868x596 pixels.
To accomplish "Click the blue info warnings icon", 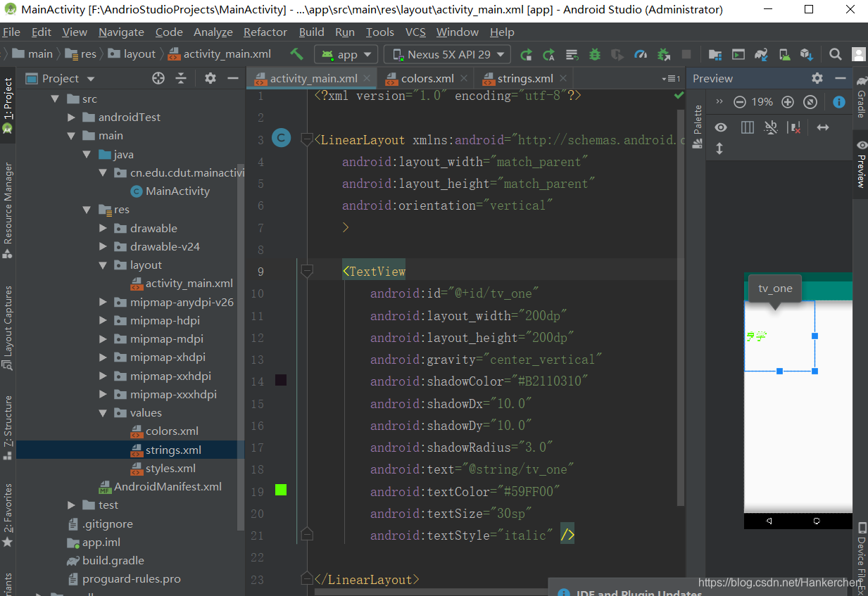I will click(839, 102).
